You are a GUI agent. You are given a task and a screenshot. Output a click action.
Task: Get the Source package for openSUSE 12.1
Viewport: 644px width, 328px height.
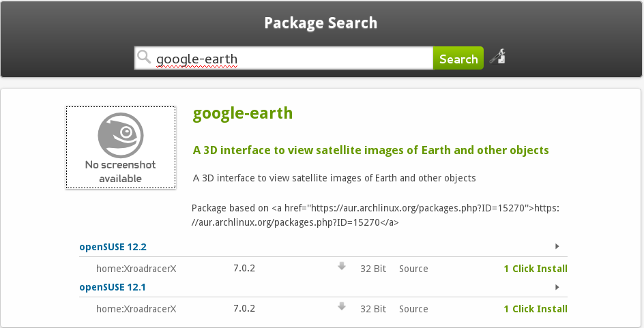click(x=413, y=309)
